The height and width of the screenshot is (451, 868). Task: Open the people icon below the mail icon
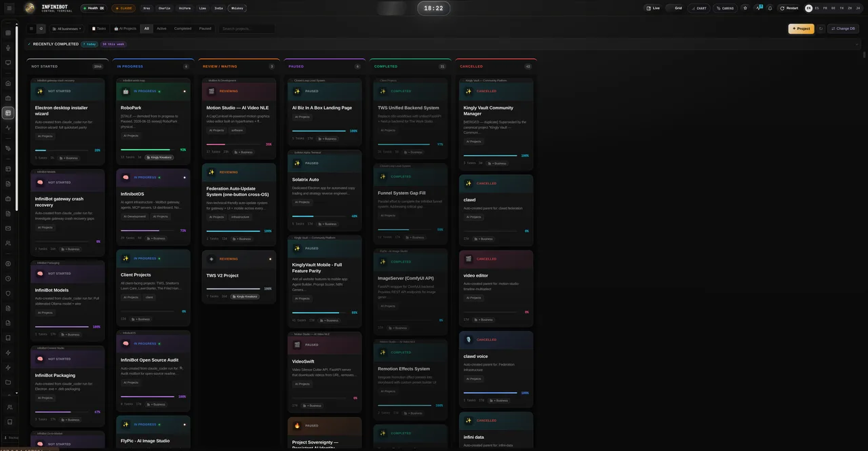tap(8, 243)
